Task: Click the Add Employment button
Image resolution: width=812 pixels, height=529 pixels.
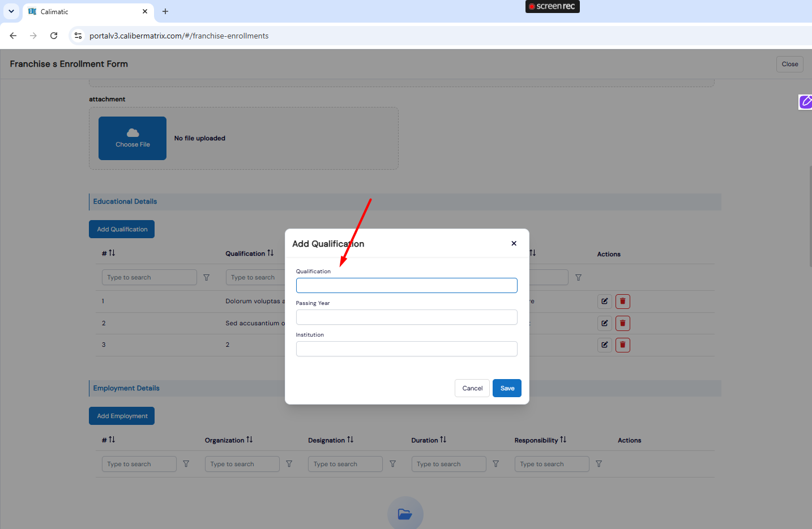Action: (x=122, y=416)
